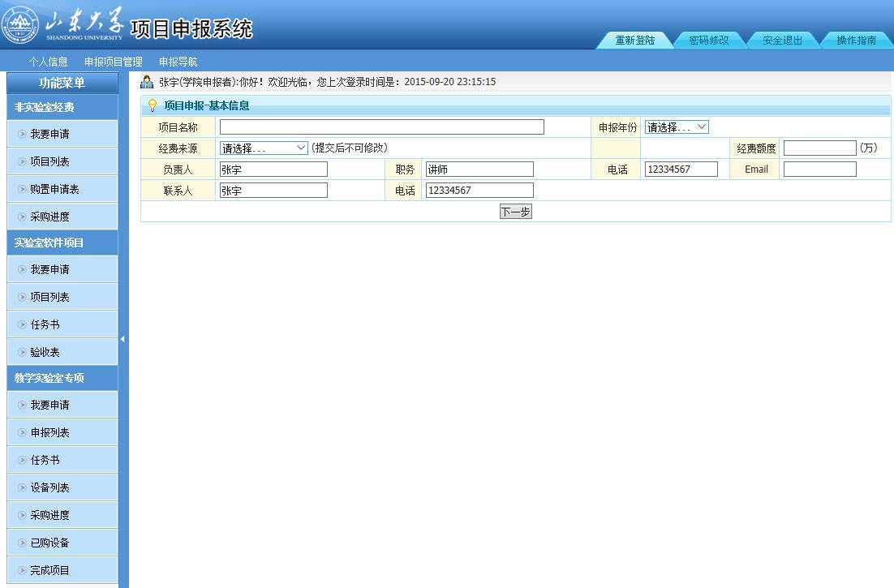Open the 申报项目管理 menu
The height and width of the screenshot is (588, 894).
113,61
